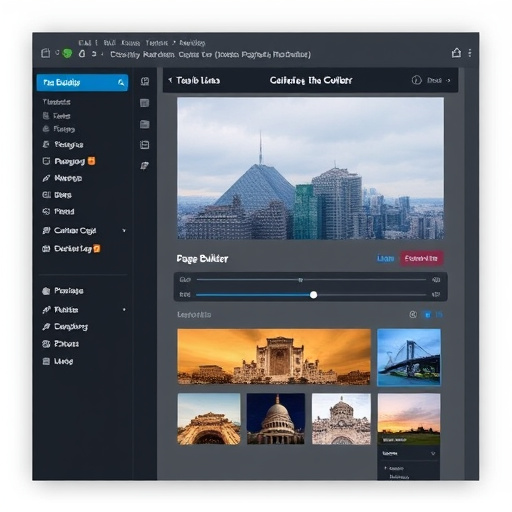Select the layout panel icon below the folder icon
The height and width of the screenshot is (512, 512).
pos(145,145)
